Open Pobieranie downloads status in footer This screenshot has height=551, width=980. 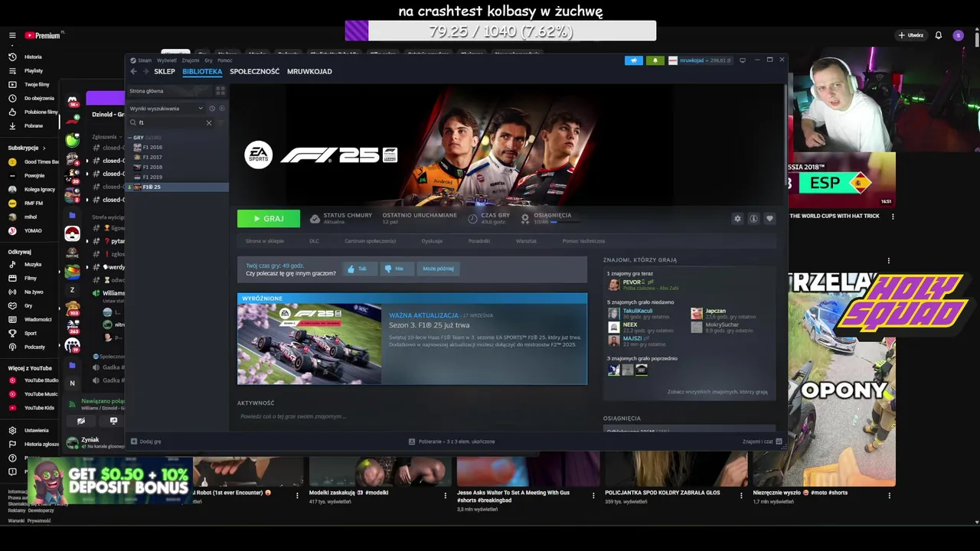click(x=452, y=442)
